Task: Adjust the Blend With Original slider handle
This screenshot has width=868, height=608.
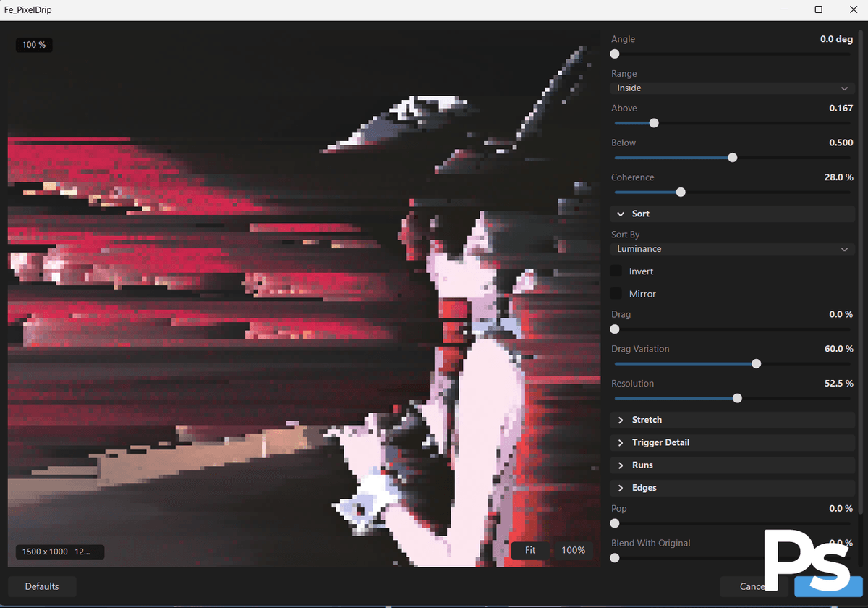Action: pyautogui.click(x=615, y=558)
